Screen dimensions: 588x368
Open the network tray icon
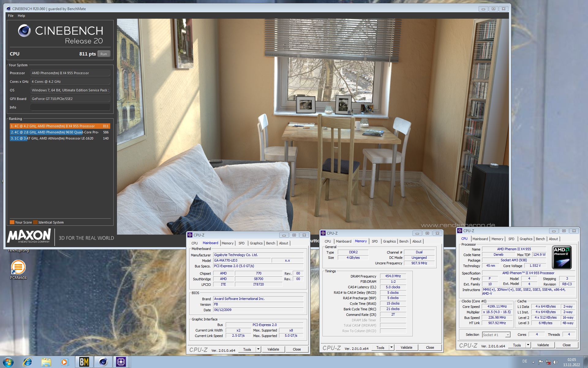pyautogui.click(x=548, y=362)
